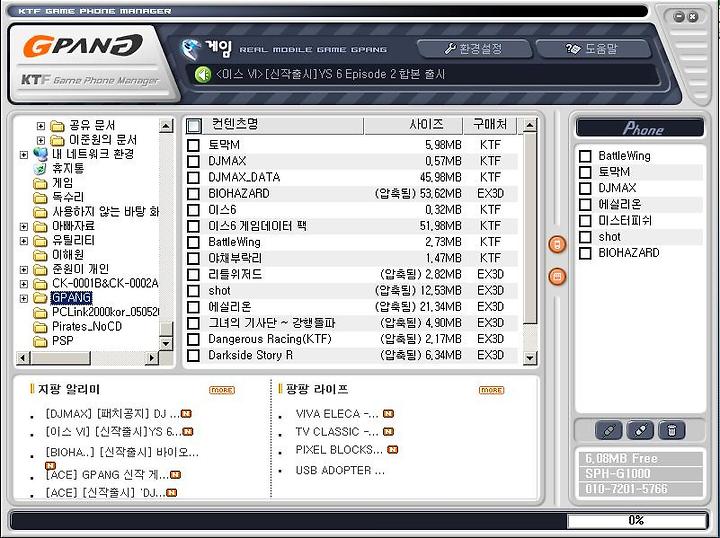Screen dimensions: 720x538
Task: Select the GPANG folder icon in tree
Action: (x=40, y=298)
